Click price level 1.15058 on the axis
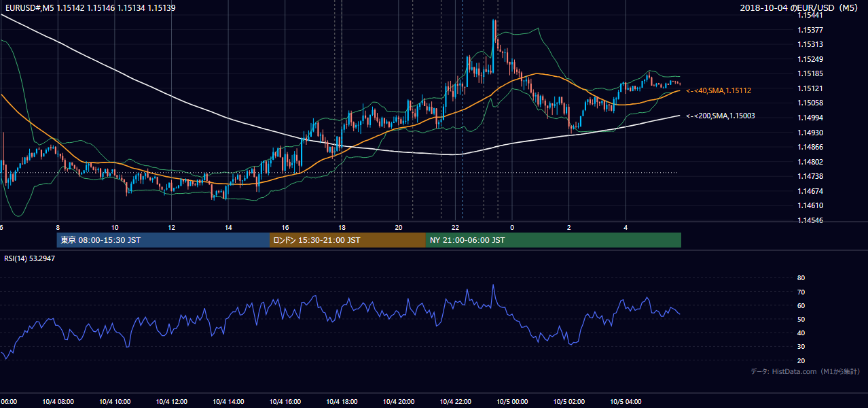The image size is (868, 408). 810,103
